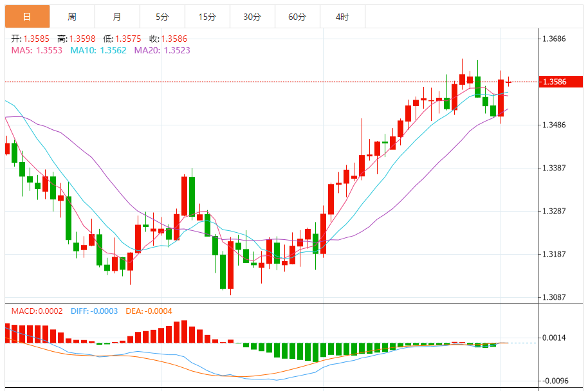This screenshot has height=391, width=588.
Task: Click the latest small candlestick at chart's right edge
Action: [508, 82]
